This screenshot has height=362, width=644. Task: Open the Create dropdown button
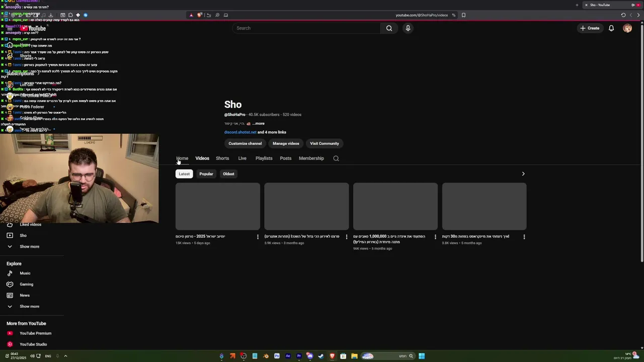click(590, 28)
